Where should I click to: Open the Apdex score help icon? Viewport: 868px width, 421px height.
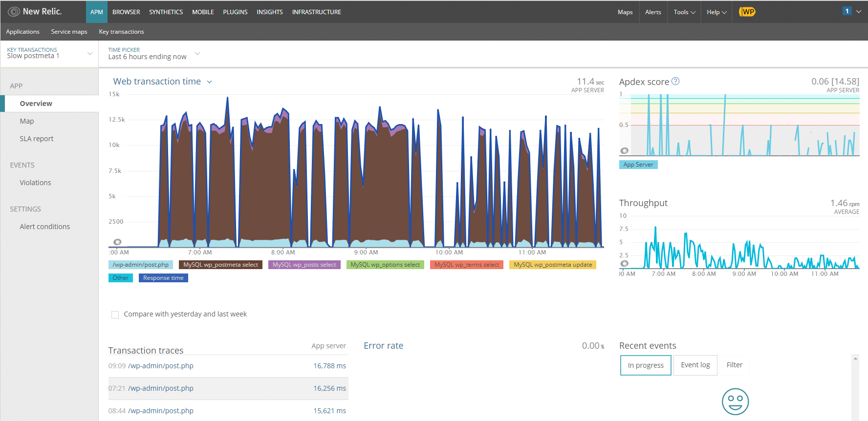(x=675, y=82)
